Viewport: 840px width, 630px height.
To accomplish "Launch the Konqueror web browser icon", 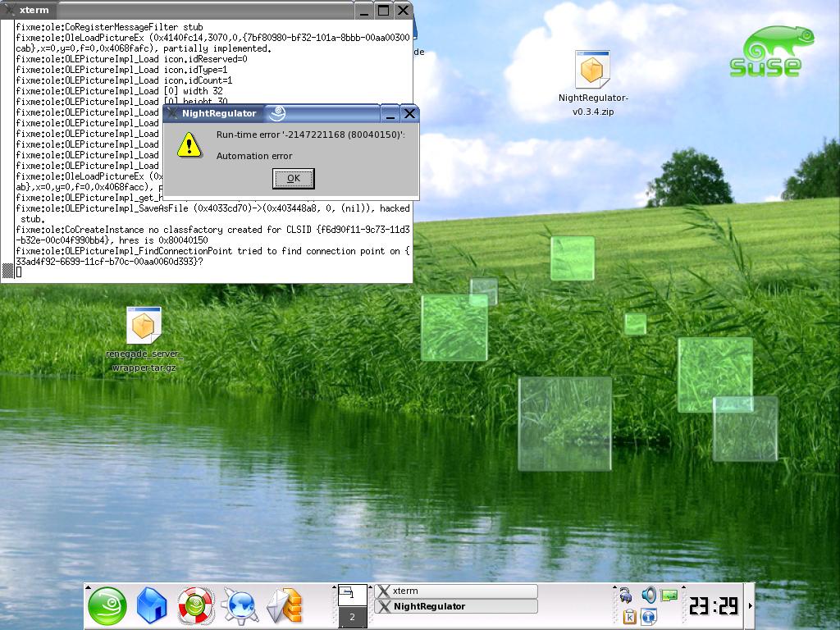I will [x=240, y=607].
